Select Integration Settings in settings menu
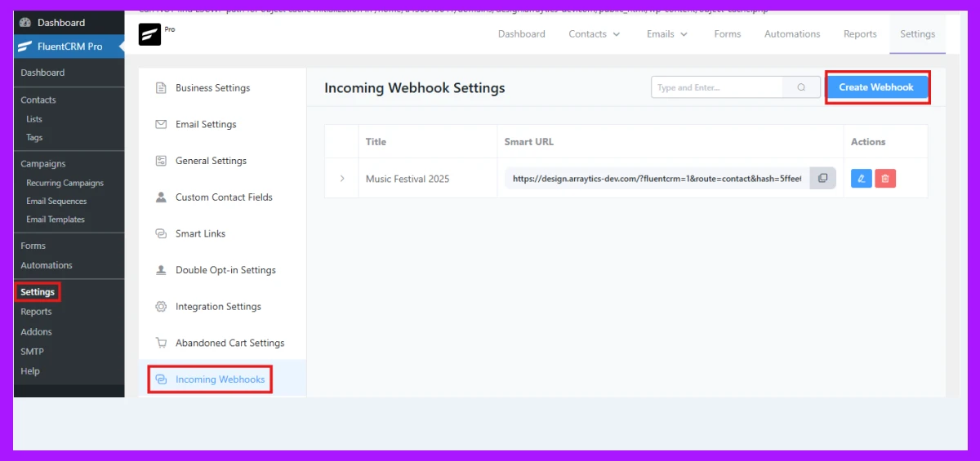The height and width of the screenshot is (461, 980). pyautogui.click(x=223, y=307)
